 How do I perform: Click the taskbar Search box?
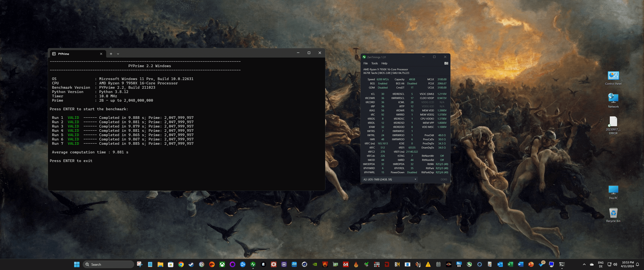click(x=108, y=264)
